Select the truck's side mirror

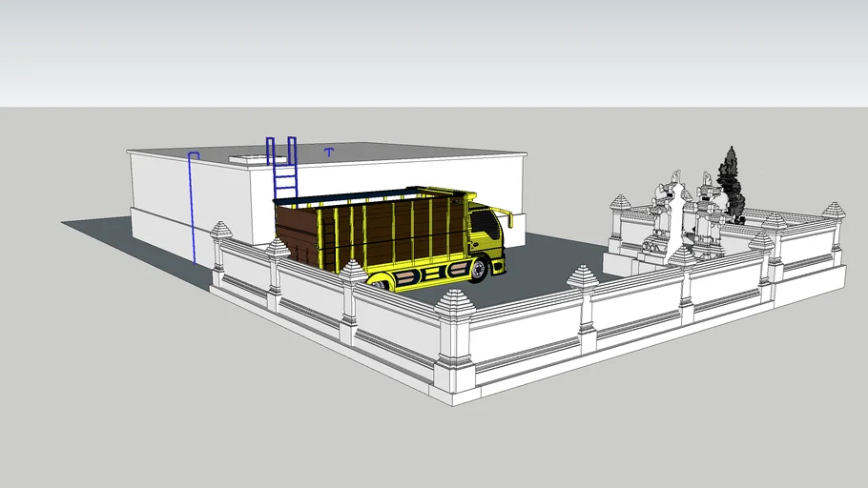pyautogui.click(x=511, y=221)
